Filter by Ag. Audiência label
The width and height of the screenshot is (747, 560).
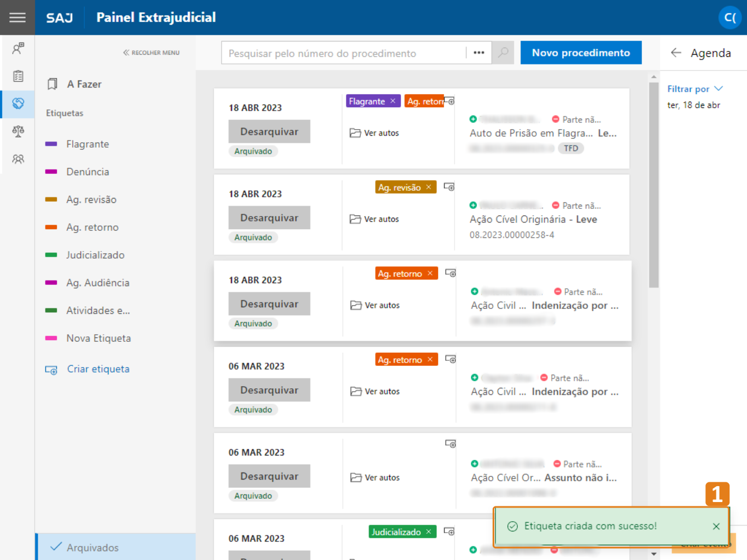97,283
